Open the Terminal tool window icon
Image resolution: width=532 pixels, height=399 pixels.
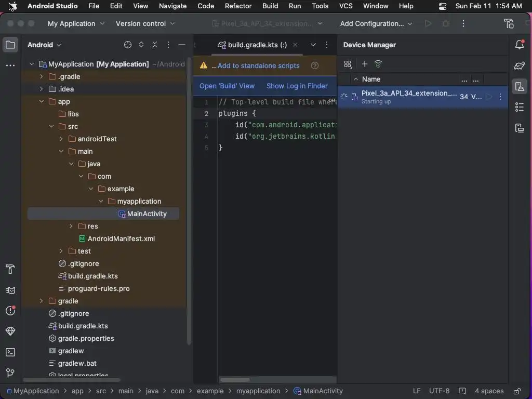tap(10, 352)
